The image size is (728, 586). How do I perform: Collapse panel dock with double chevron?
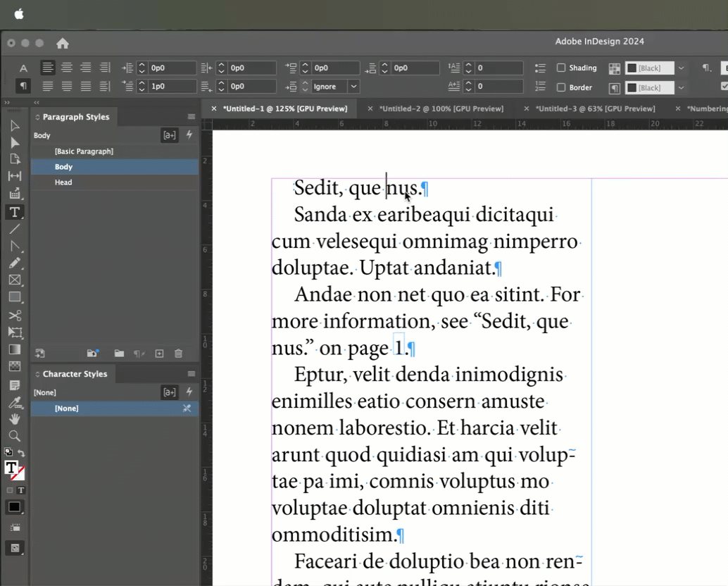pyautogui.click(x=37, y=102)
